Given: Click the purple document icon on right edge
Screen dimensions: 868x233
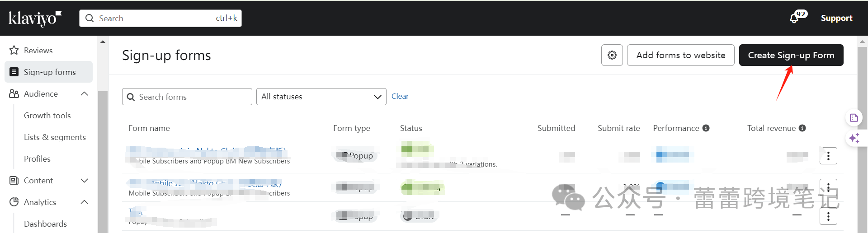Looking at the screenshot, I should coord(854,118).
